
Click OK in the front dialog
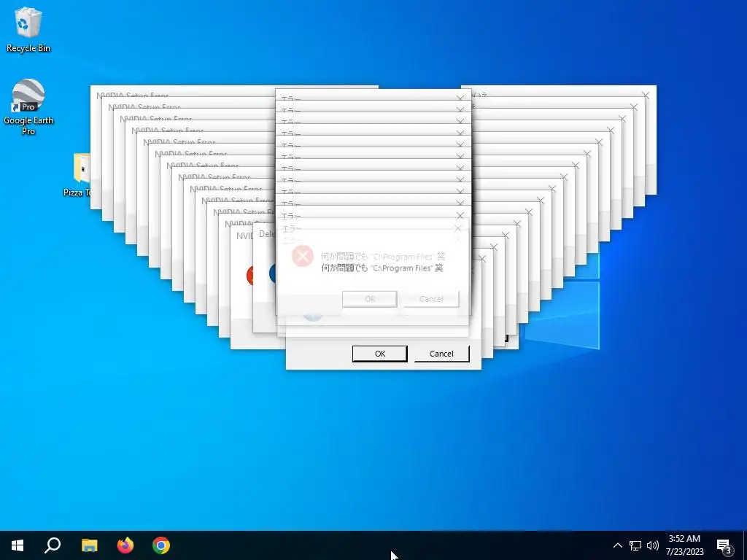[379, 354]
